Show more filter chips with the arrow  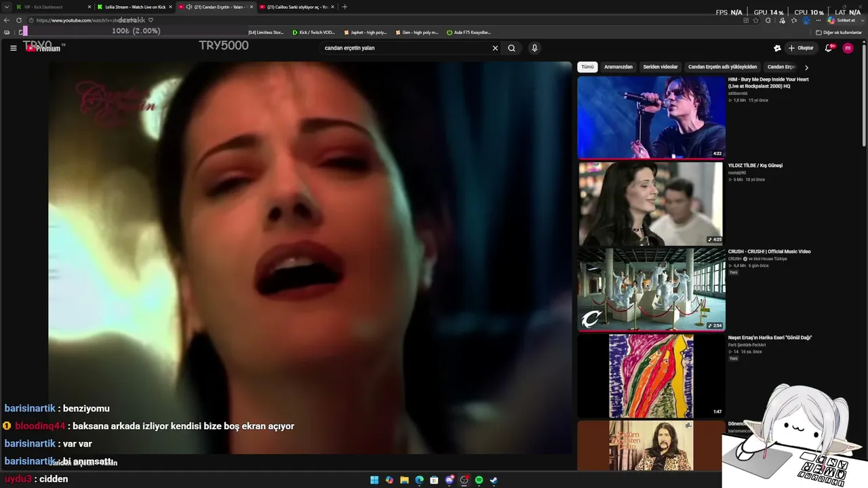(x=806, y=67)
